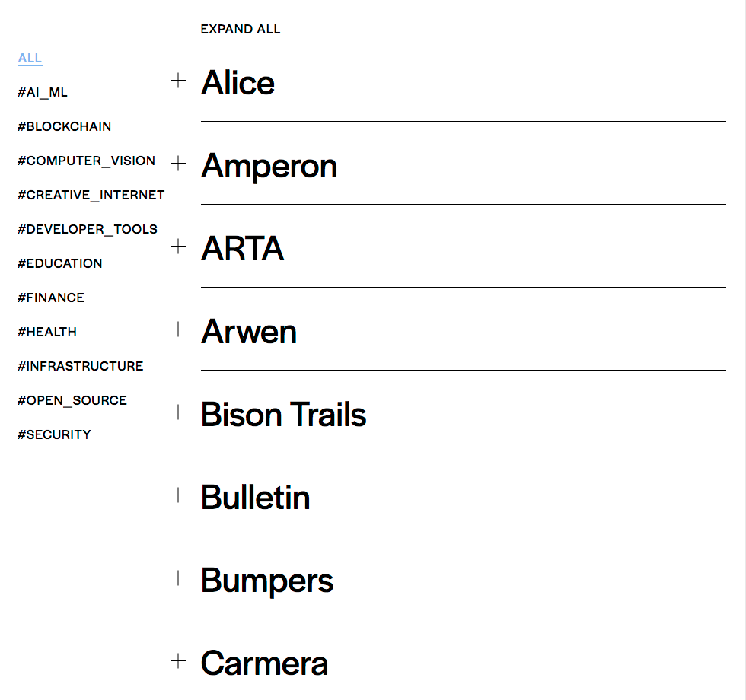Show #HEALTH companies
This screenshot has height=700, width=746.
[x=47, y=332]
